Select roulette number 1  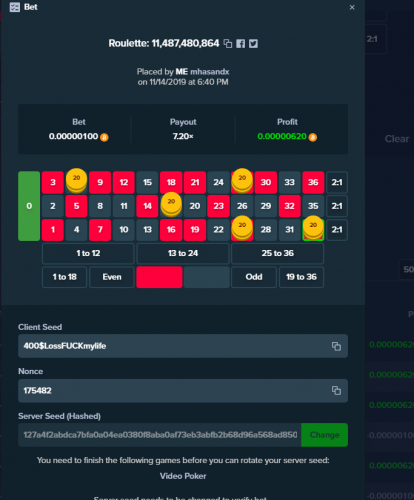click(53, 230)
